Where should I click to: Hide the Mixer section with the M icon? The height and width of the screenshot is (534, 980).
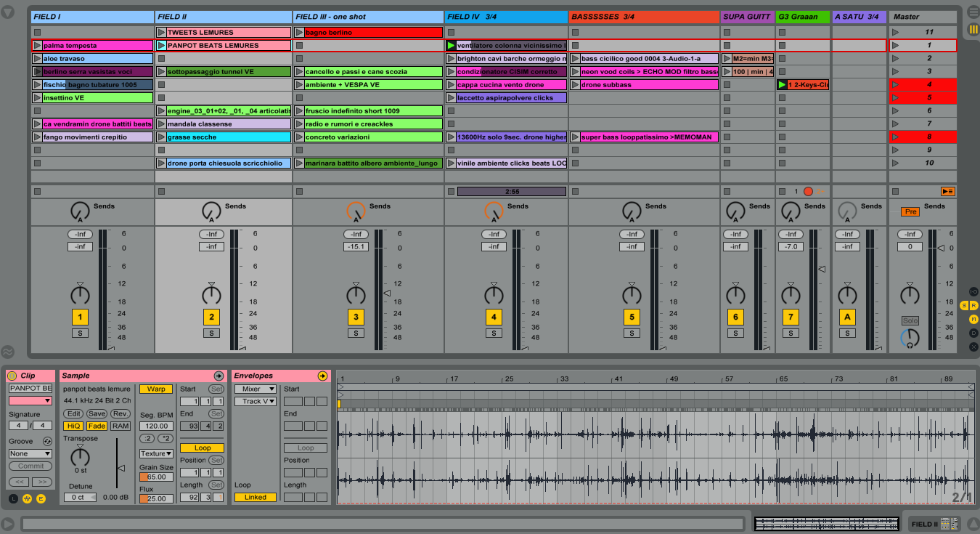click(973, 319)
